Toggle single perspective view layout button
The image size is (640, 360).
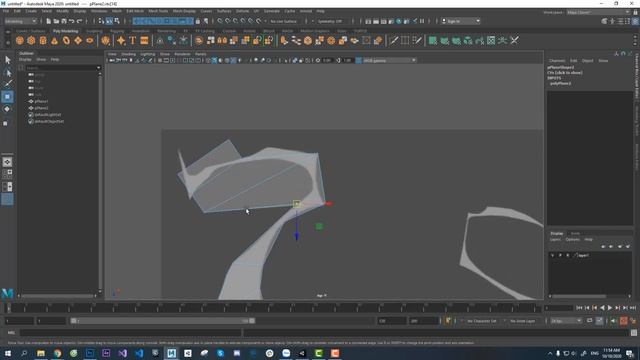(7, 162)
